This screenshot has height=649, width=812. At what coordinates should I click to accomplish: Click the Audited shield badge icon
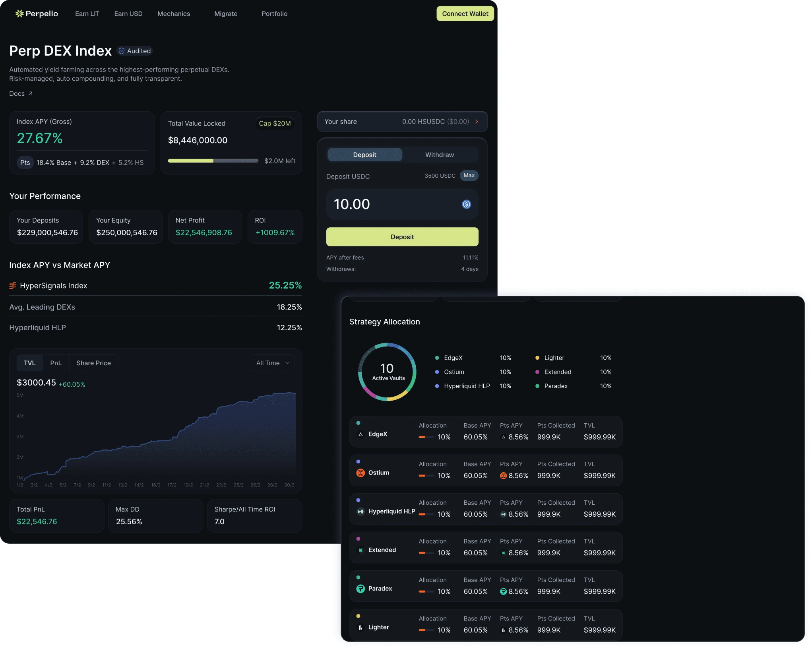point(122,51)
